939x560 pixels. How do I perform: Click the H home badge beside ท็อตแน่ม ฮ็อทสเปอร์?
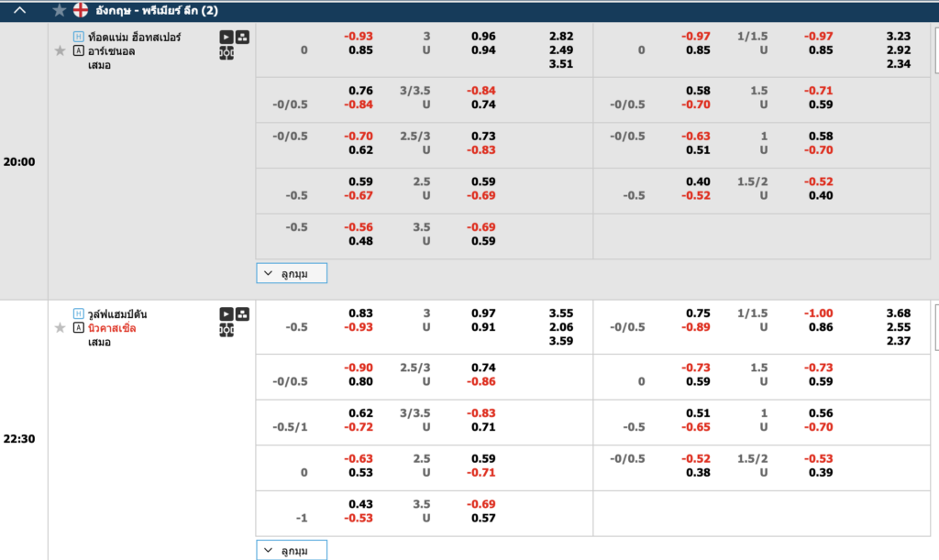pos(79,37)
